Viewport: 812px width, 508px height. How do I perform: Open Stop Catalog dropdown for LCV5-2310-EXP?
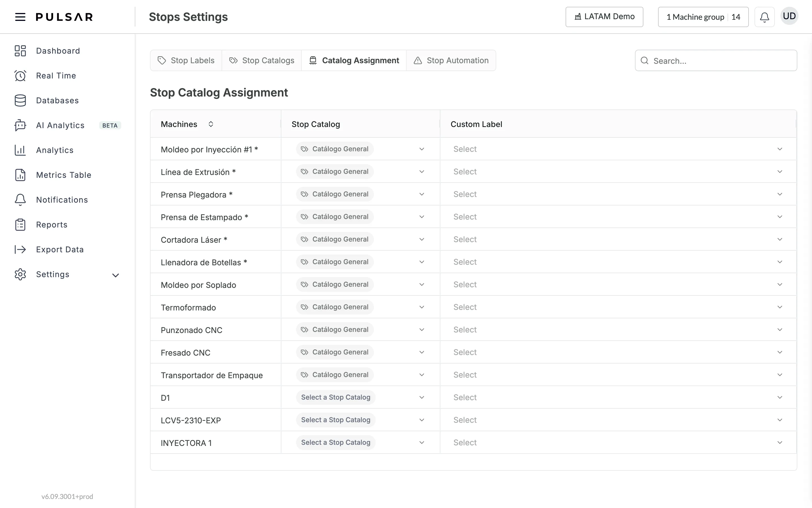point(360,420)
